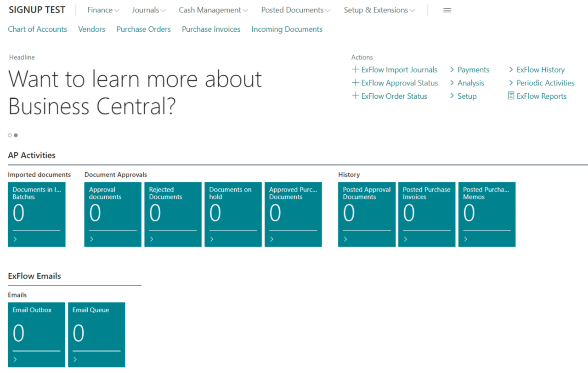Open the Posted Purchase Memos tile
588x373 pixels.
click(x=487, y=215)
